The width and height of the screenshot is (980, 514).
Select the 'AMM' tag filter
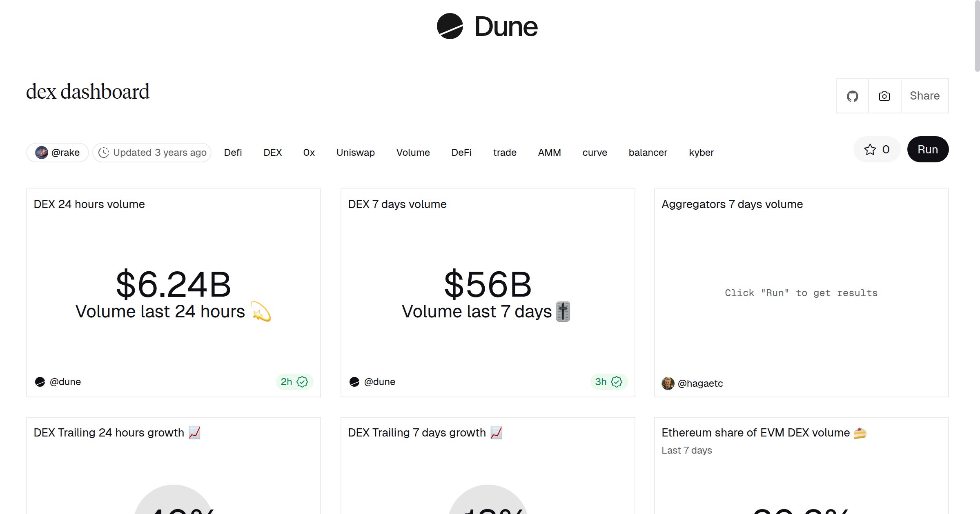point(549,152)
